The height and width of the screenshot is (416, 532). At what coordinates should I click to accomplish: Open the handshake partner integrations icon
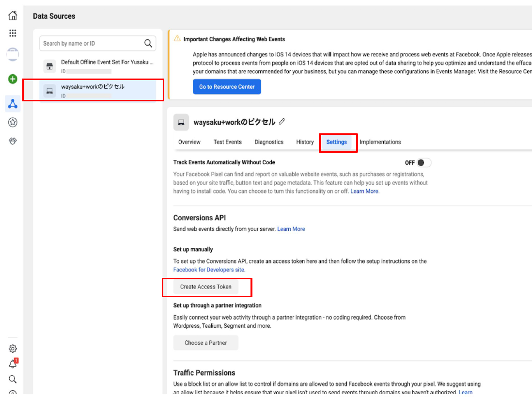point(13,141)
